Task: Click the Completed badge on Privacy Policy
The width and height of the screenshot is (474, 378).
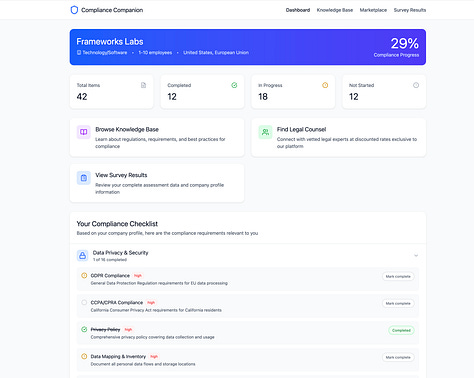Action: coord(401,330)
